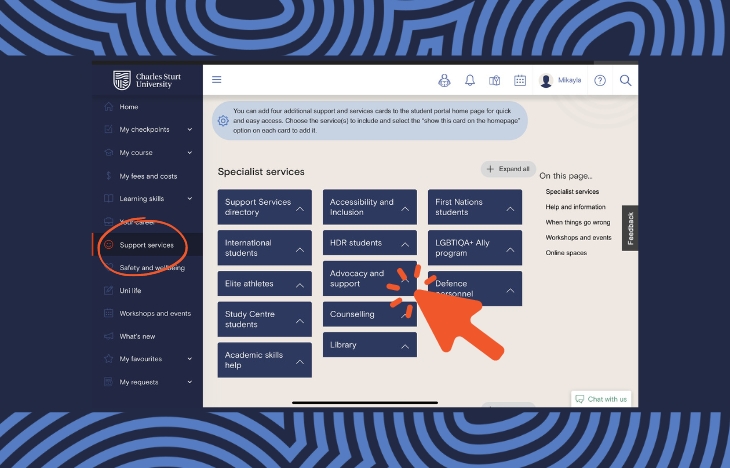Image resolution: width=730 pixels, height=468 pixels.
Task: Click the Home house icon in sidebar
Action: pos(108,107)
